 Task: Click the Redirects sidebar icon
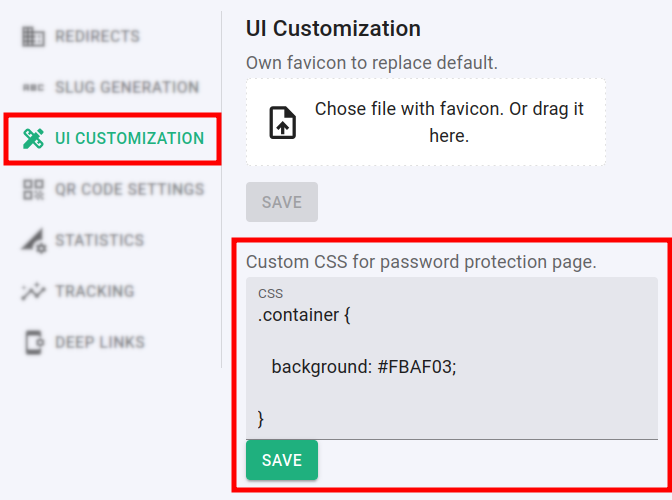(x=33, y=37)
